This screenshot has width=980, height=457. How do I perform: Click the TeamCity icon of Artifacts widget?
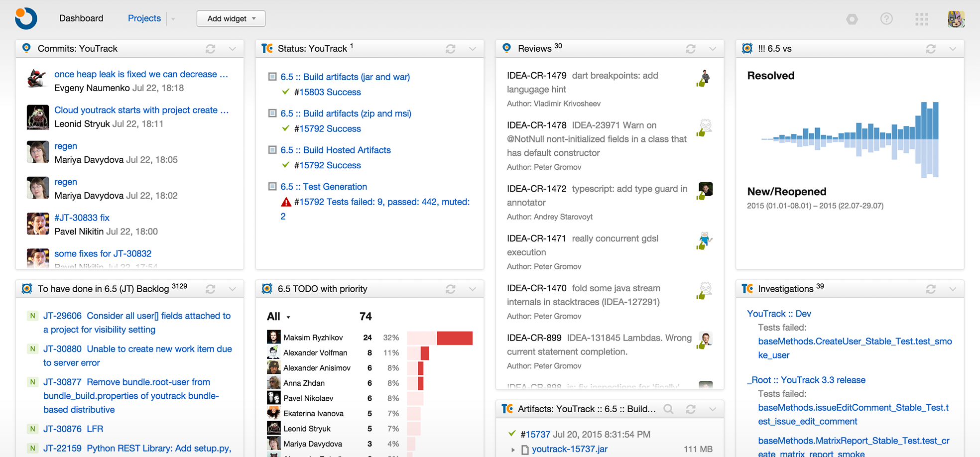tap(507, 409)
